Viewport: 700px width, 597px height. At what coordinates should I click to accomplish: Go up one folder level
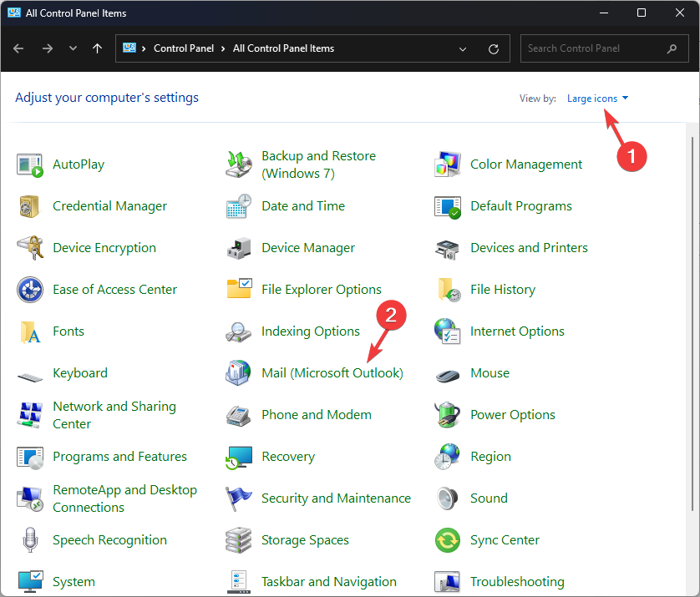coord(98,48)
